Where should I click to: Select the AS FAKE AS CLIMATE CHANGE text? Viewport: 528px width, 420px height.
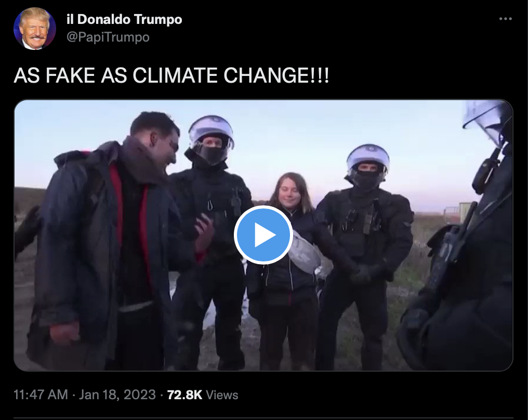(x=171, y=75)
